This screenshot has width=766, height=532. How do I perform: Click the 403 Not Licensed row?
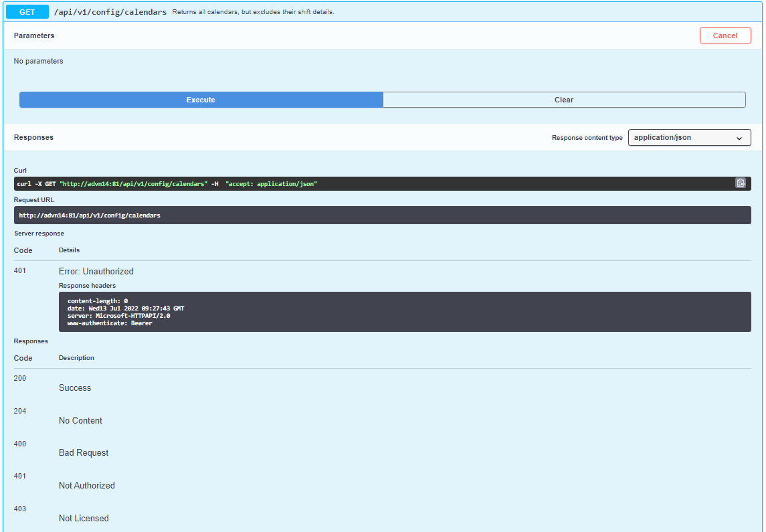click(x=84, y=518)
